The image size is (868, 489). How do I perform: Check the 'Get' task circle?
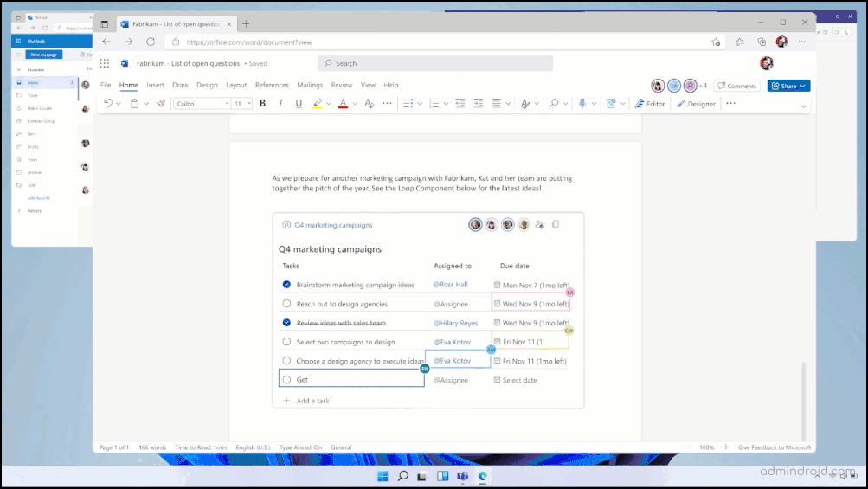286,380
